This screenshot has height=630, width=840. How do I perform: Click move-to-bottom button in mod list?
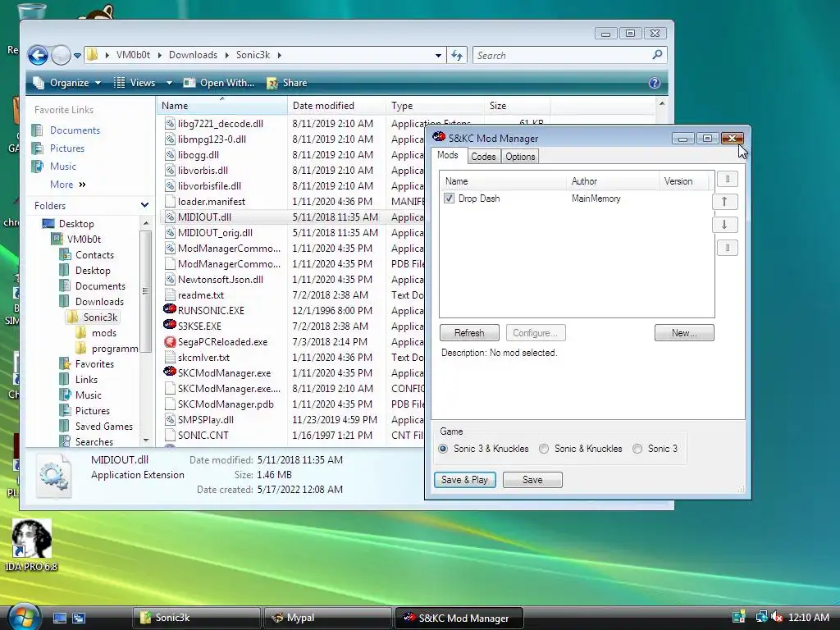pos(727,248)
